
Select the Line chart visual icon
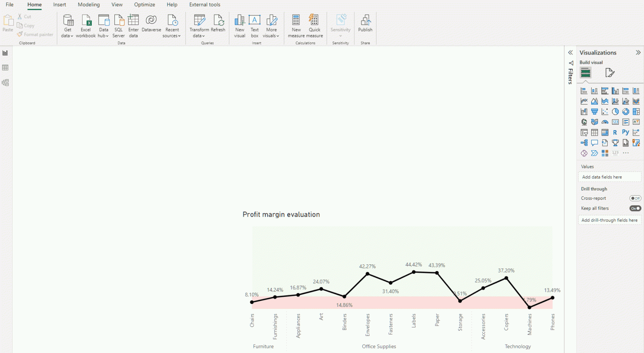click(x=584, y=101)
